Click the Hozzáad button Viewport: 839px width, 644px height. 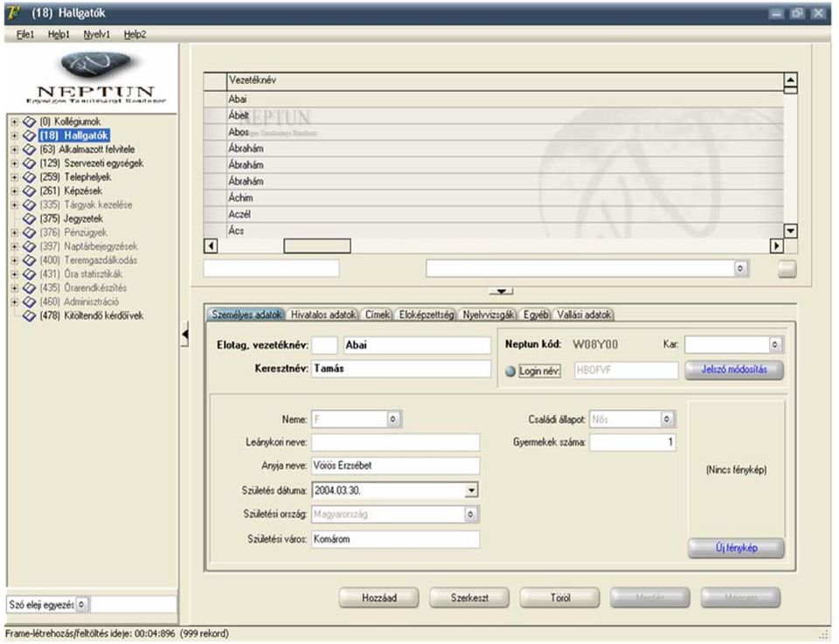[378, 598]
